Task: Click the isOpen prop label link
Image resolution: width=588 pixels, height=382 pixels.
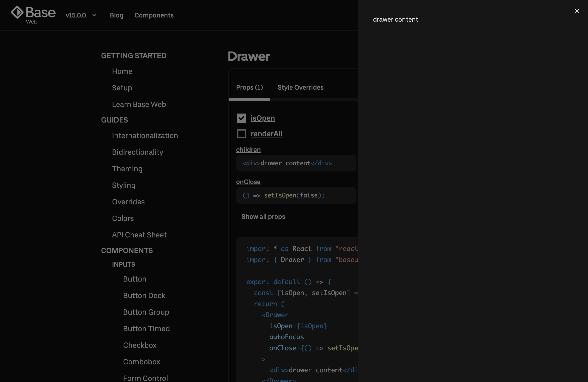Action: click(263, 118)
